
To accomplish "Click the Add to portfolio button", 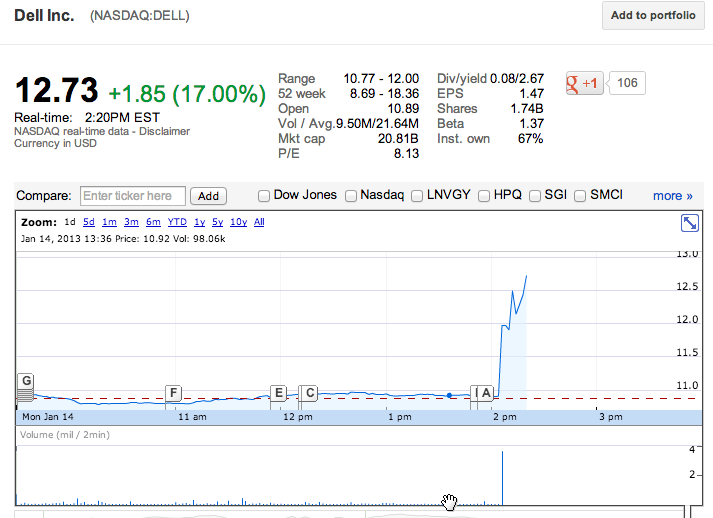I will tap(653, 15).
